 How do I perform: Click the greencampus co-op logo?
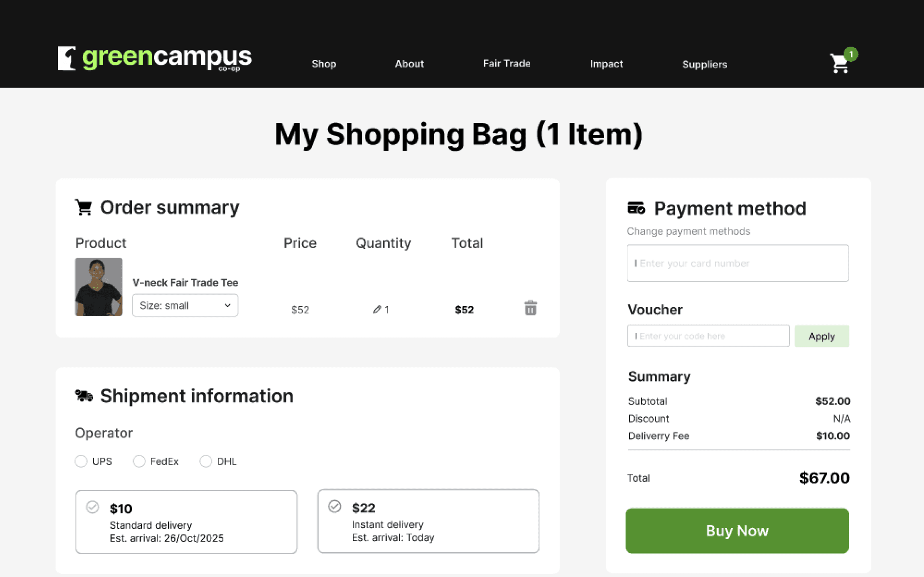[155, 59]
